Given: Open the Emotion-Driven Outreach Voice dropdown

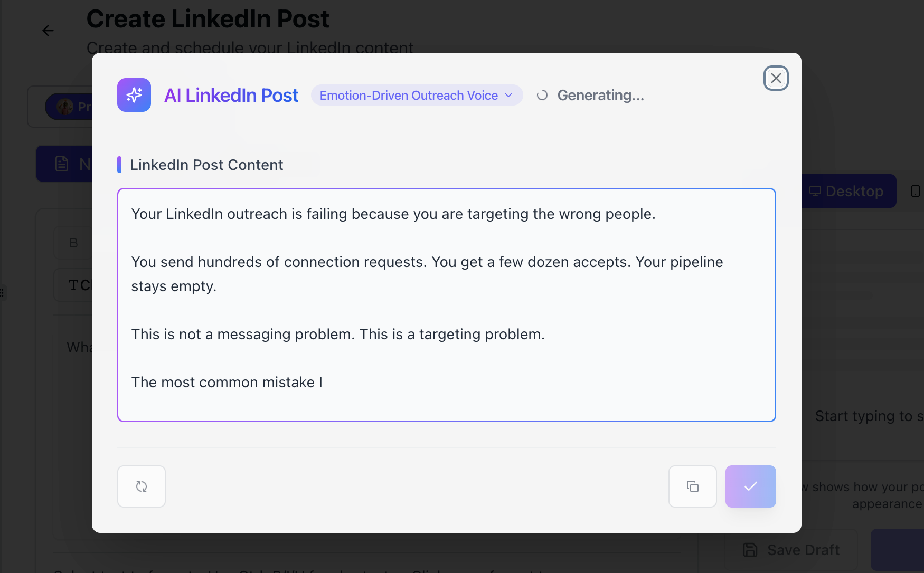Looking at the screenshot, I should click(x=417, y=96).
